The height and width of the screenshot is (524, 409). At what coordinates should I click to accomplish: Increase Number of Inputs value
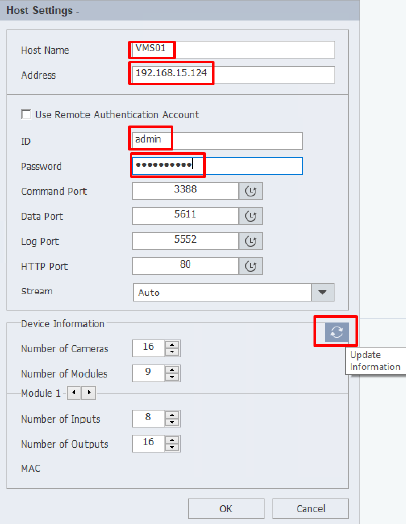(x=172, y=415)
